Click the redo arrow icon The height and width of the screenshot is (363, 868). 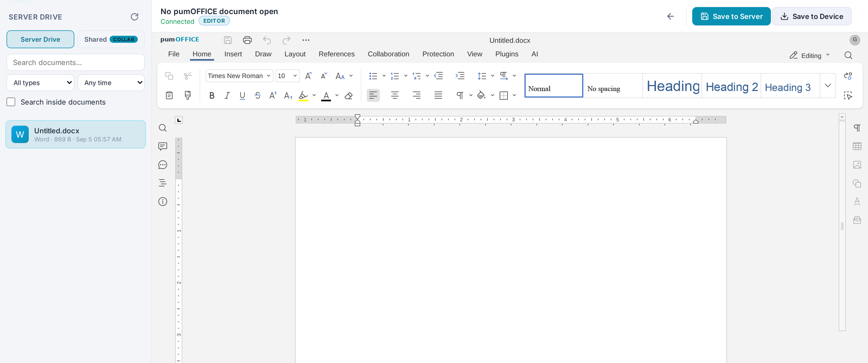click(x=286, y=40)
